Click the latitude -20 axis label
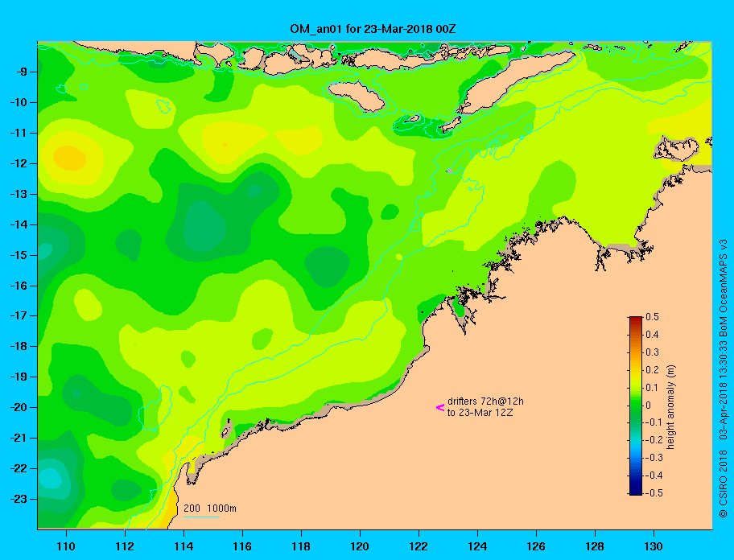 point(18,407)
